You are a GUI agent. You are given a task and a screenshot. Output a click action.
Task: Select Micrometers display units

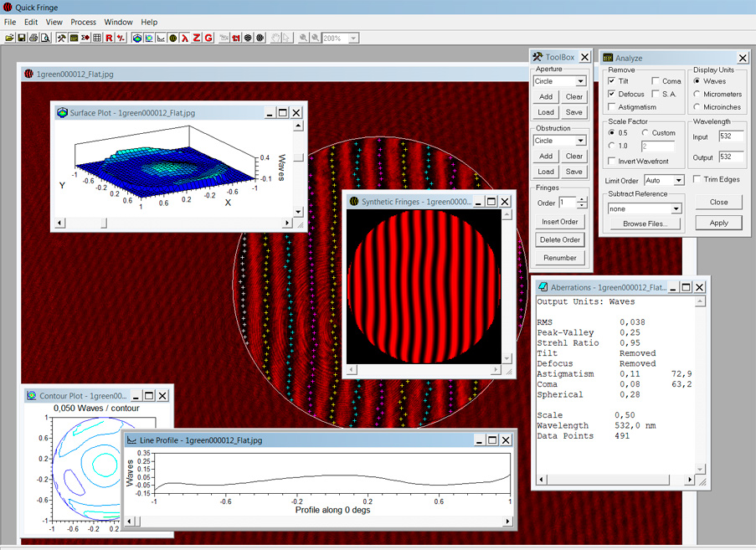pos(697,94)
